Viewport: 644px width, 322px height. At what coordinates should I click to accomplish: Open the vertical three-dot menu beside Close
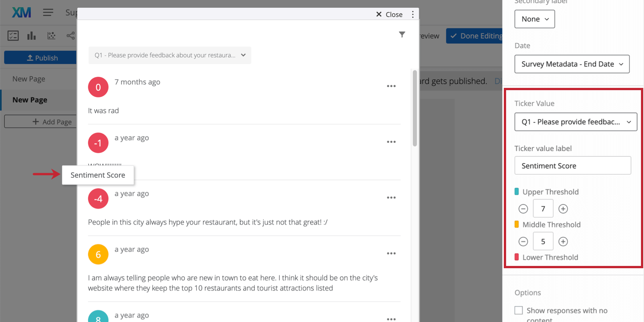413,14
